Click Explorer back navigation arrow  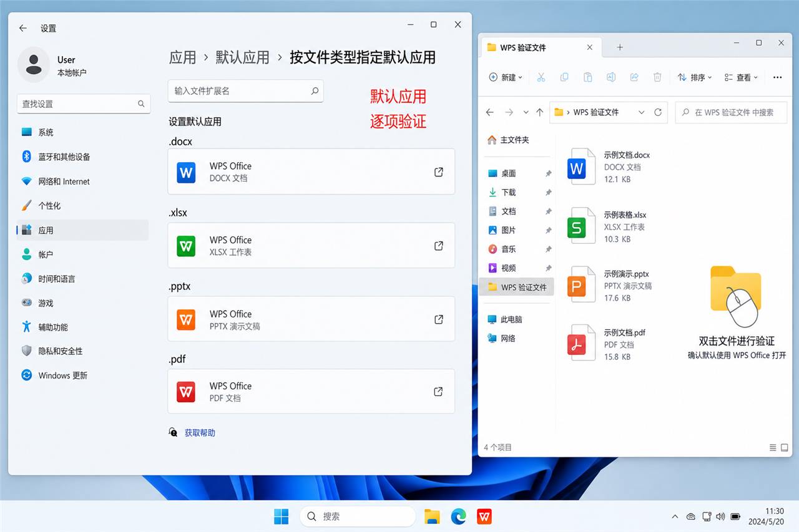(x=490, y=112)
